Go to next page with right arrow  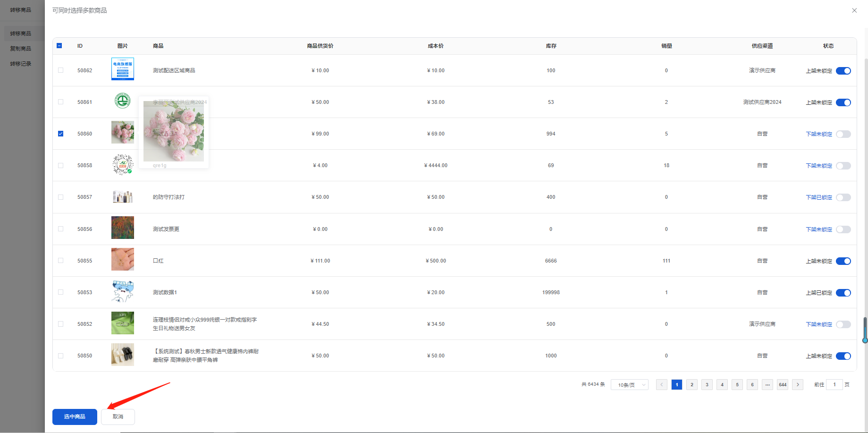point(798,385)
